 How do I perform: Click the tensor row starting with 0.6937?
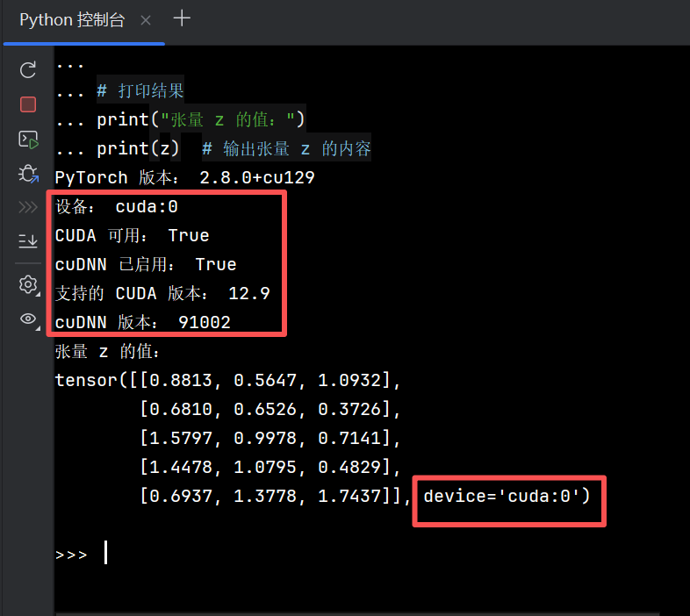[x=275, y=497]
